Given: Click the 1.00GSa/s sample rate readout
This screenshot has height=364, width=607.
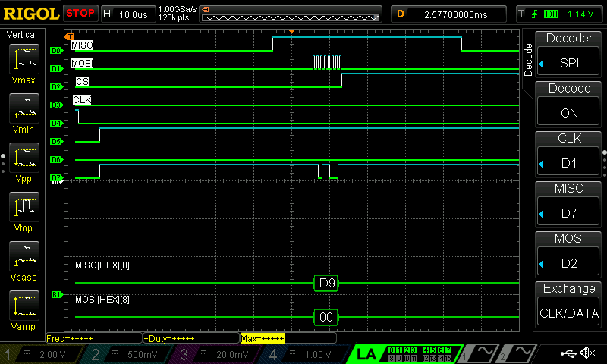Looking at the screenshot, I should tap(178, 9).
